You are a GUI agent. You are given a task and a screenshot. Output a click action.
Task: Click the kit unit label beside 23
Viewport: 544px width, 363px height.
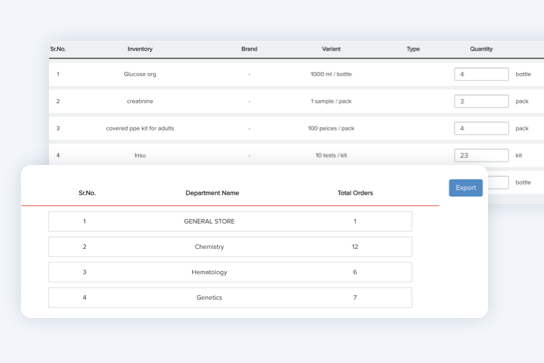click(x=519, y=155)
